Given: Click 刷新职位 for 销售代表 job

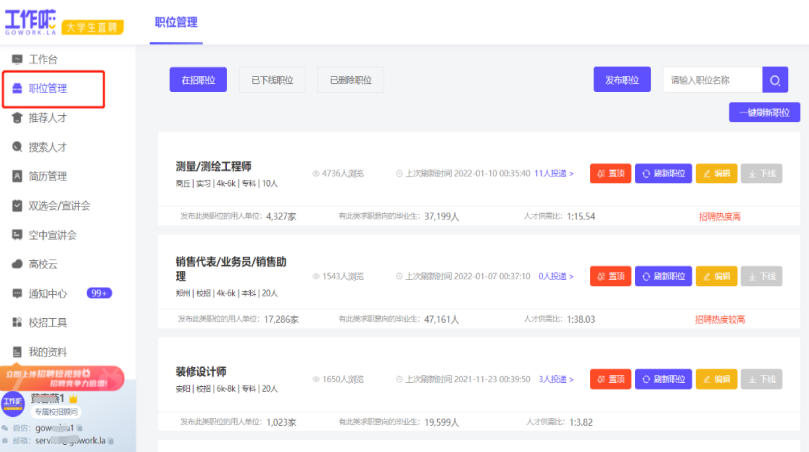Looking at the screenshot, I should pos(662,275).
